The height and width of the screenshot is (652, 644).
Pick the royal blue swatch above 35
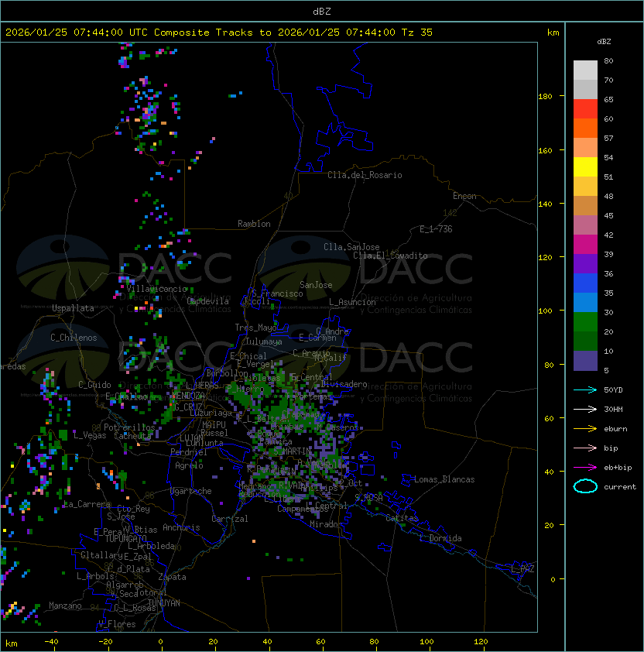(585, 283)
